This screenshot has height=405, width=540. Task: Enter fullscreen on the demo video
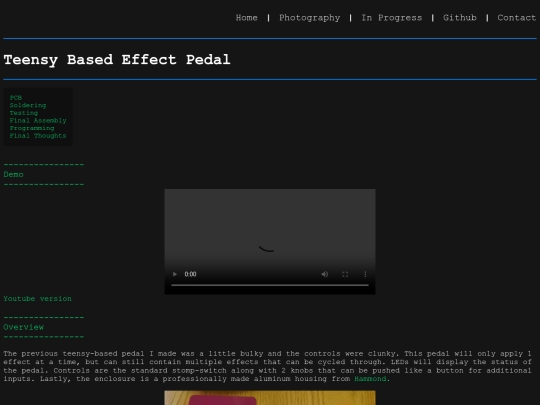(345, 274)
